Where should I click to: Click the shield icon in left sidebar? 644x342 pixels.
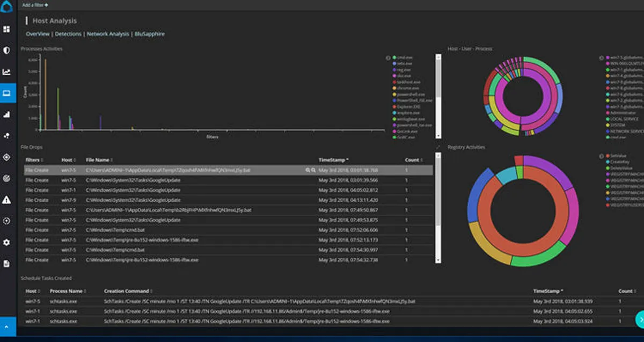pyautogui.click(x=7, y=50)
